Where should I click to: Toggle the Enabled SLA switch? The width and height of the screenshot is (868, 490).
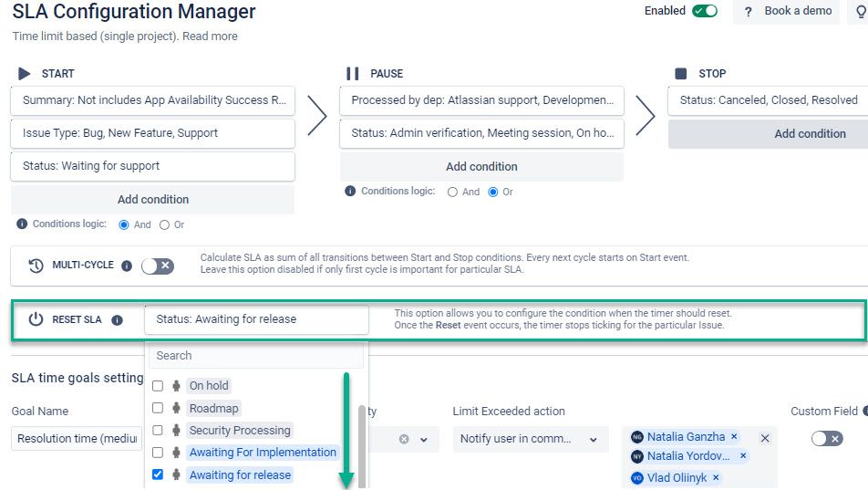[705, 11]
